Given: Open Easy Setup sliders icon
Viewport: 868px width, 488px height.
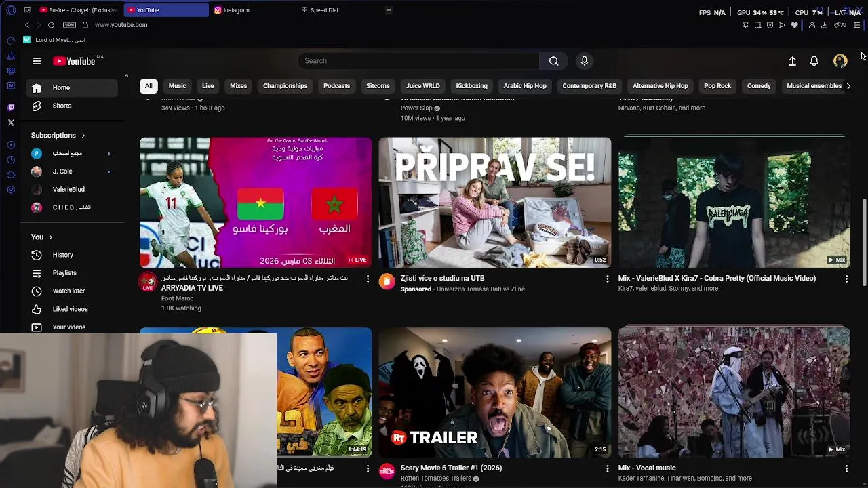Looking at the screenshot, I should tap(856, 25).
